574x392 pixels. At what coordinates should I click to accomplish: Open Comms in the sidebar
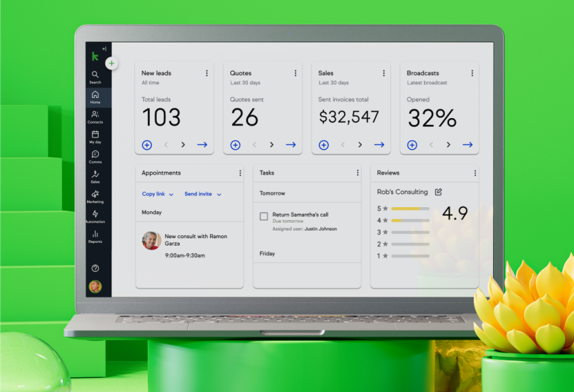[95, 157]
